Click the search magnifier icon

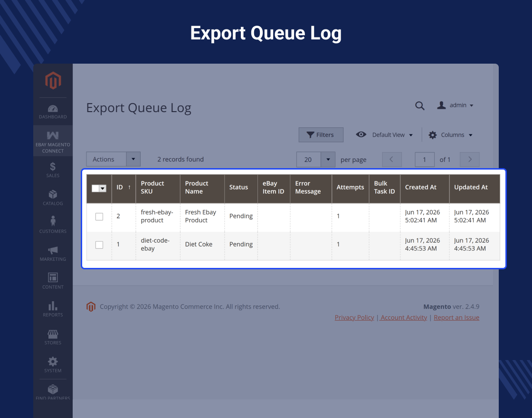tap(420, 105)
